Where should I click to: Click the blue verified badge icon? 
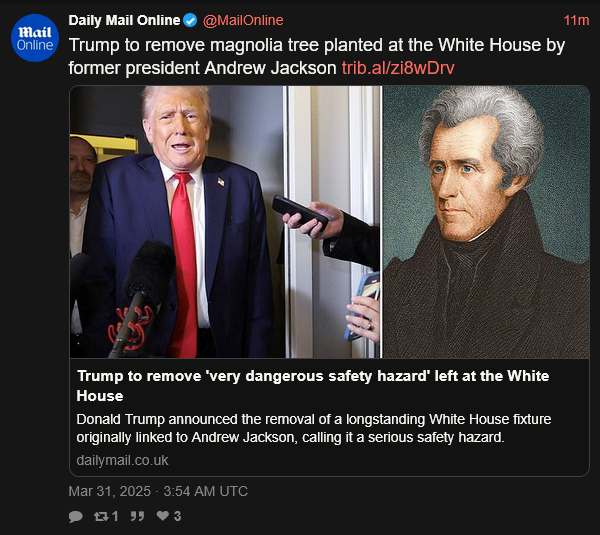pos(190,20)
